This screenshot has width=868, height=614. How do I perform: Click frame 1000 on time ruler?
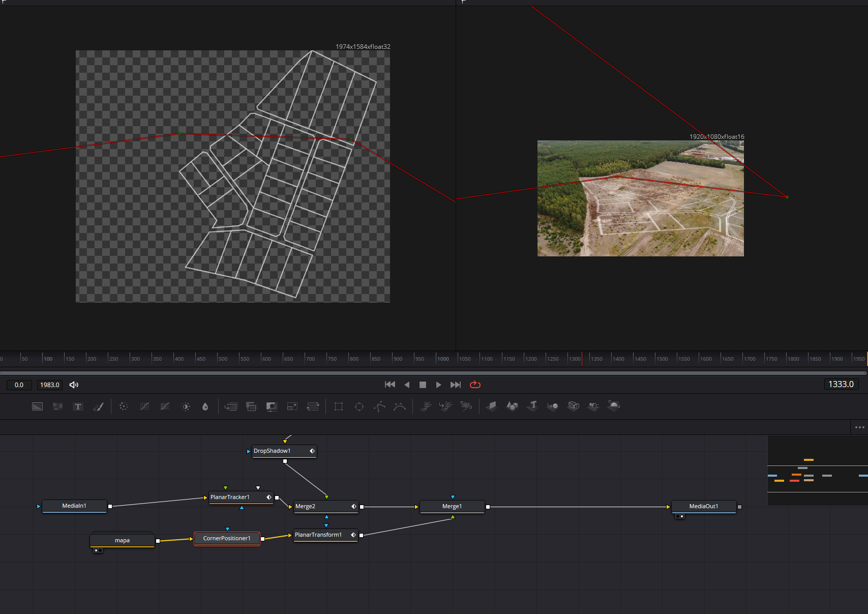(443, 359)
